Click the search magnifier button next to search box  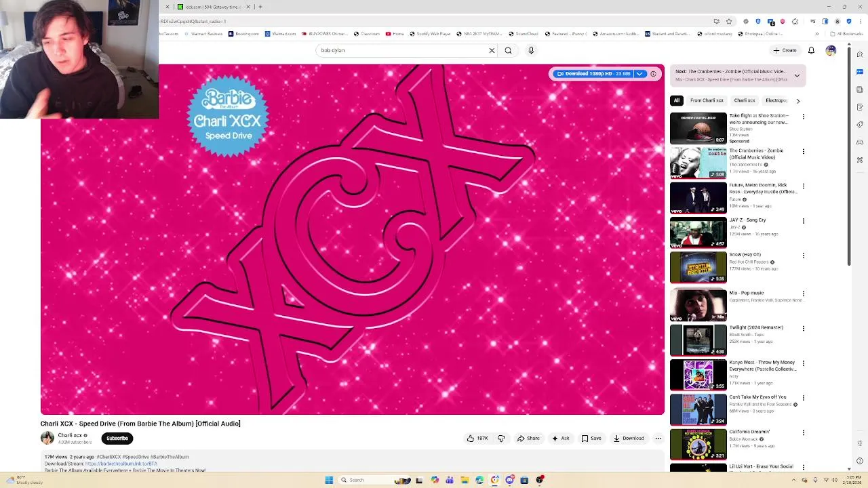[x=508, y=50]
